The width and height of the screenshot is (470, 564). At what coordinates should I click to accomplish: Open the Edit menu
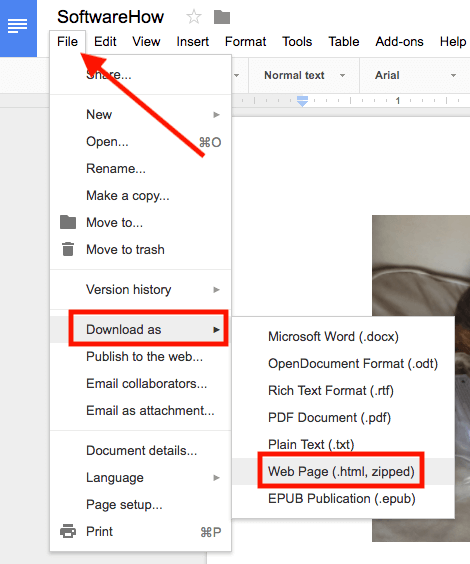(105, 42)
